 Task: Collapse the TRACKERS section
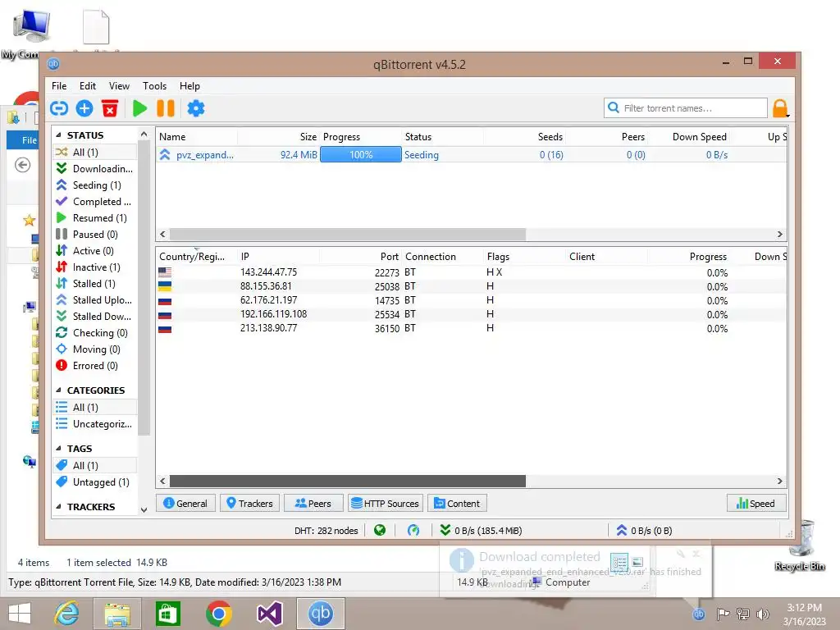(58, 507)
